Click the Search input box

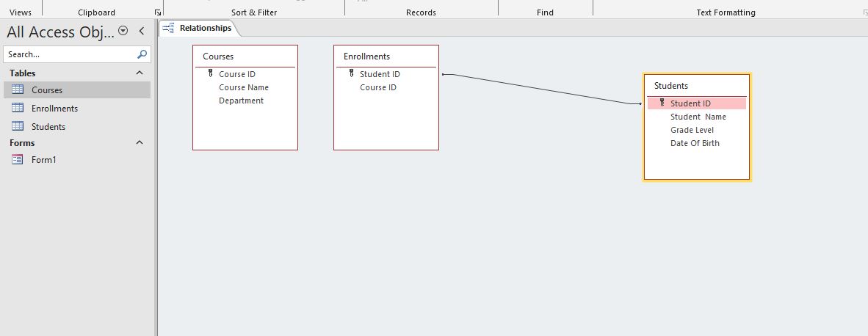[70, 54]
